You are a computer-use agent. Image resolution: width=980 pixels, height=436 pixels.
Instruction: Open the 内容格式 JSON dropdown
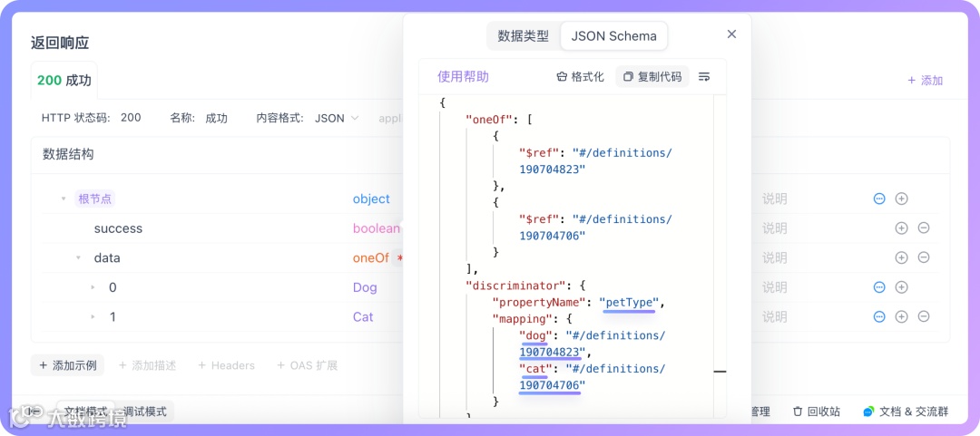337,118
